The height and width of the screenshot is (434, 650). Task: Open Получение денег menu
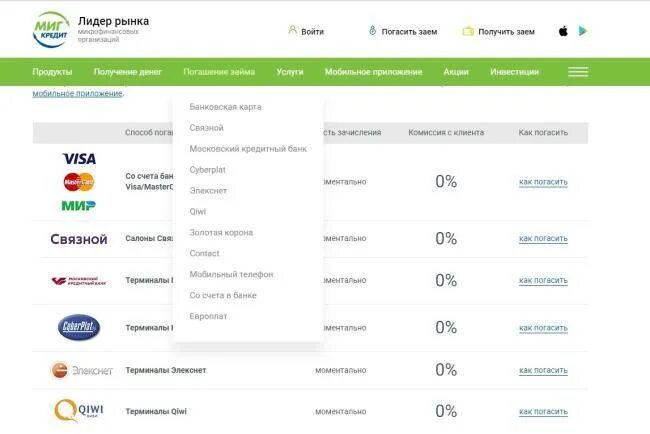pyautogui.click(x=128, y=72)
